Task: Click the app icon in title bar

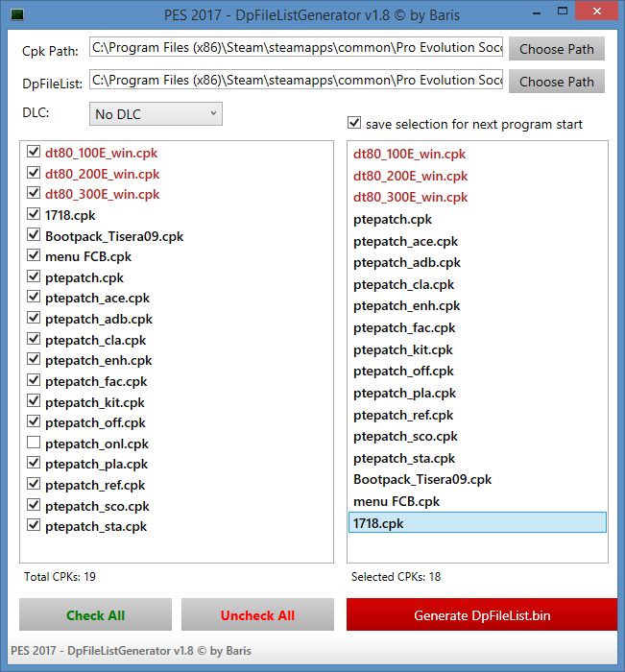Action: [x=17, y=15]
